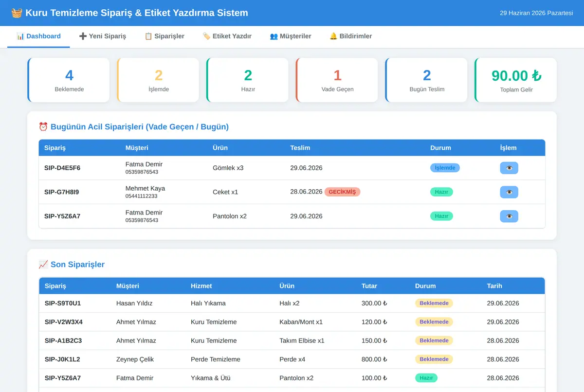Click the chart icon next to Son Siparişler
Screen dimensions: 584x392
pyautogui.click(x=43, y=265)
